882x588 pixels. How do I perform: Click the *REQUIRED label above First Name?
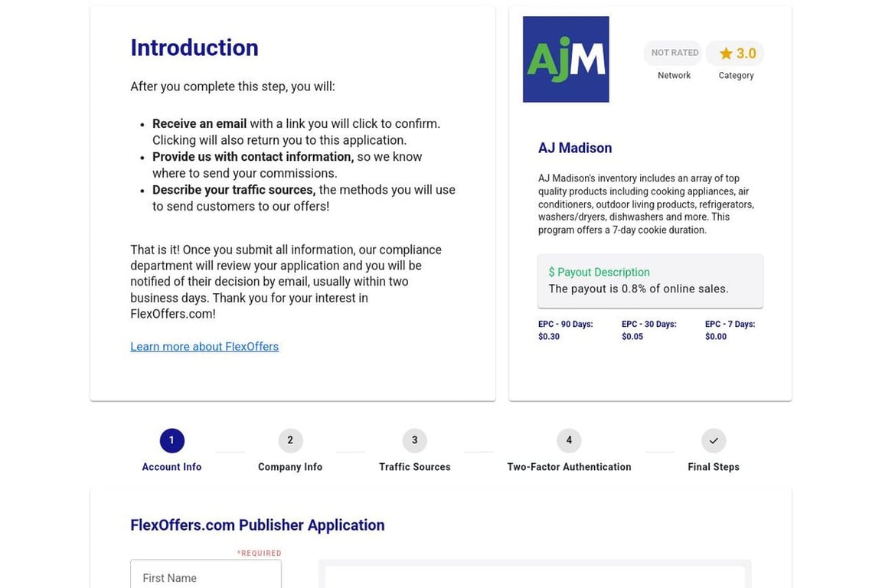(x=259, y=553)
